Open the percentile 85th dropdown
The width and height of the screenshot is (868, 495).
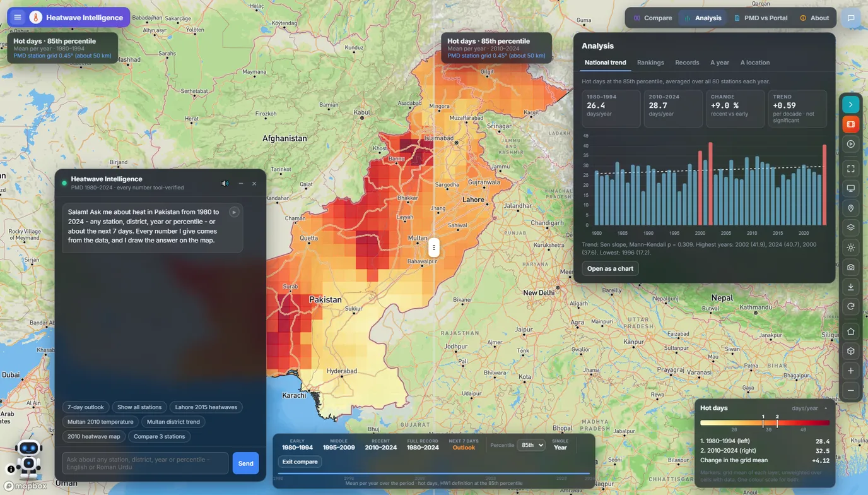(531, 445)
